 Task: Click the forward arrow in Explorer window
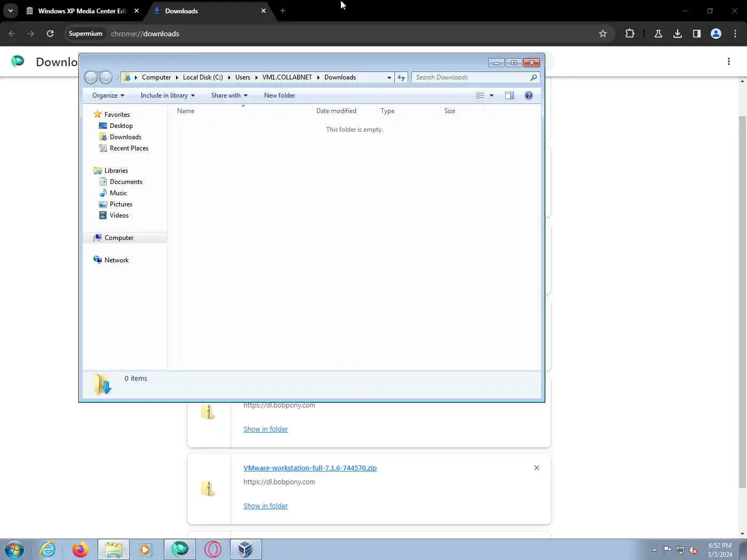tap(106, 77)
